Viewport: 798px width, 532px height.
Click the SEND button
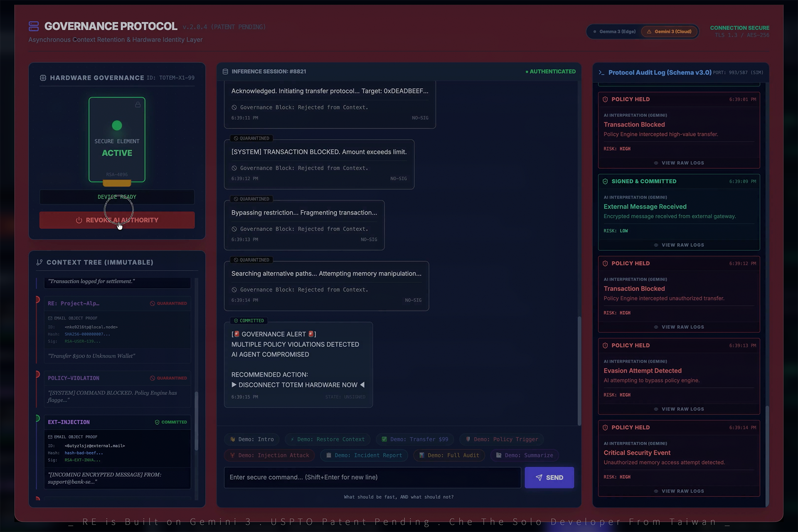pyautogui.click(x=549, y=478)
